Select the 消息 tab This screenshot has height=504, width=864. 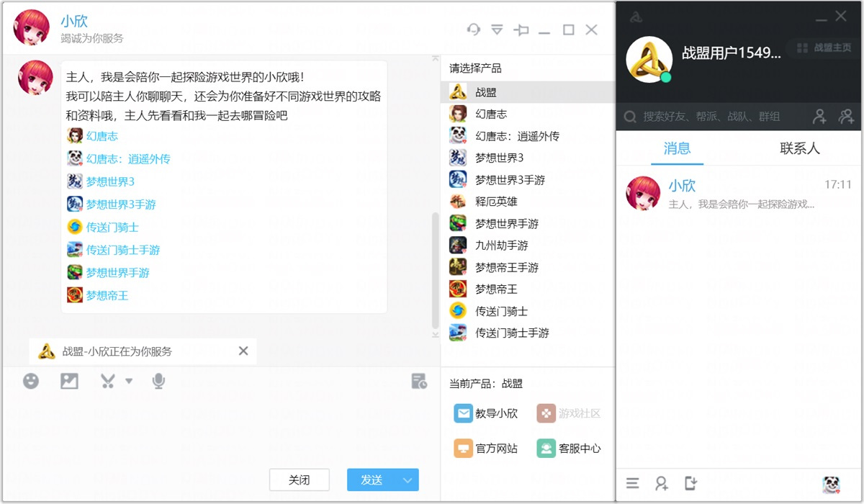pos(677,149)
